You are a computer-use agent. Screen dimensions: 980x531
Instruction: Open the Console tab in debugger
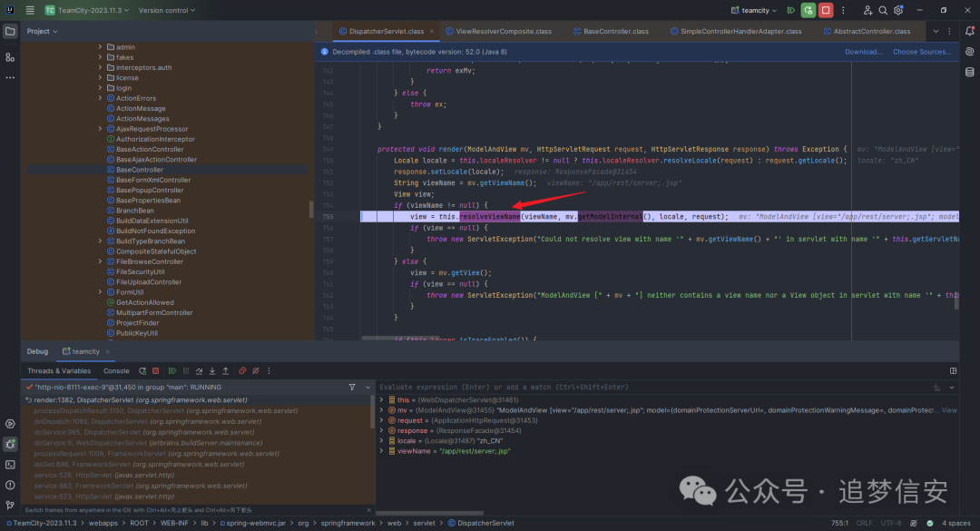click(x=116, y=371)
